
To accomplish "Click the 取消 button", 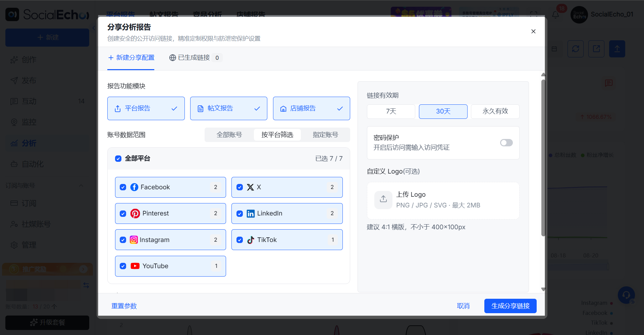I will 463,306.
